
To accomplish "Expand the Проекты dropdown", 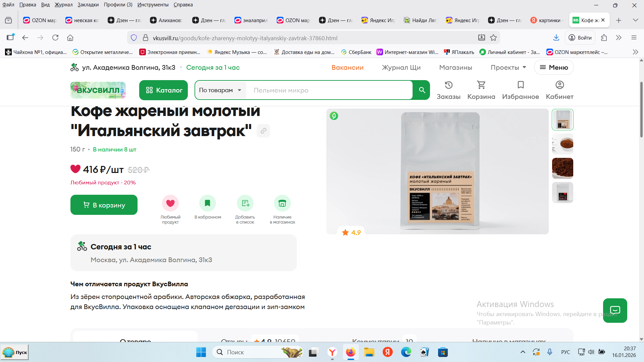I will (508, 67).
